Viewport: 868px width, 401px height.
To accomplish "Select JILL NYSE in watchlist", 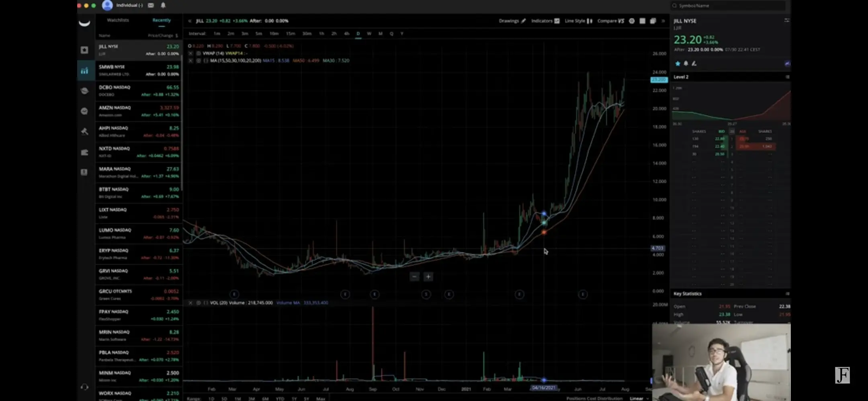I will pos(139,50).
